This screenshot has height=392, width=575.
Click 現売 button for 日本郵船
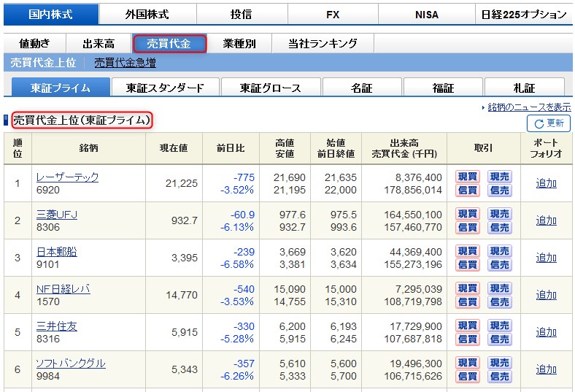coord(499,251)
